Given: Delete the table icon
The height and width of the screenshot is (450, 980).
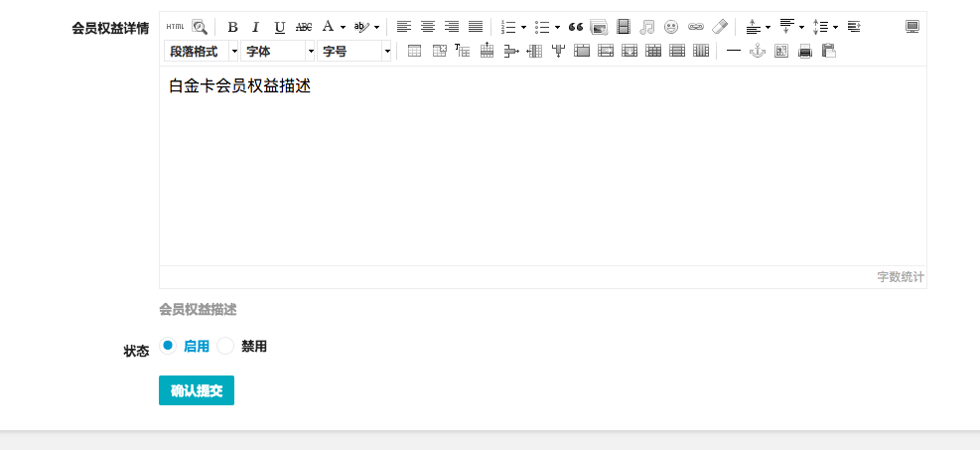Looking at the screenshot, I should point(440,51).
